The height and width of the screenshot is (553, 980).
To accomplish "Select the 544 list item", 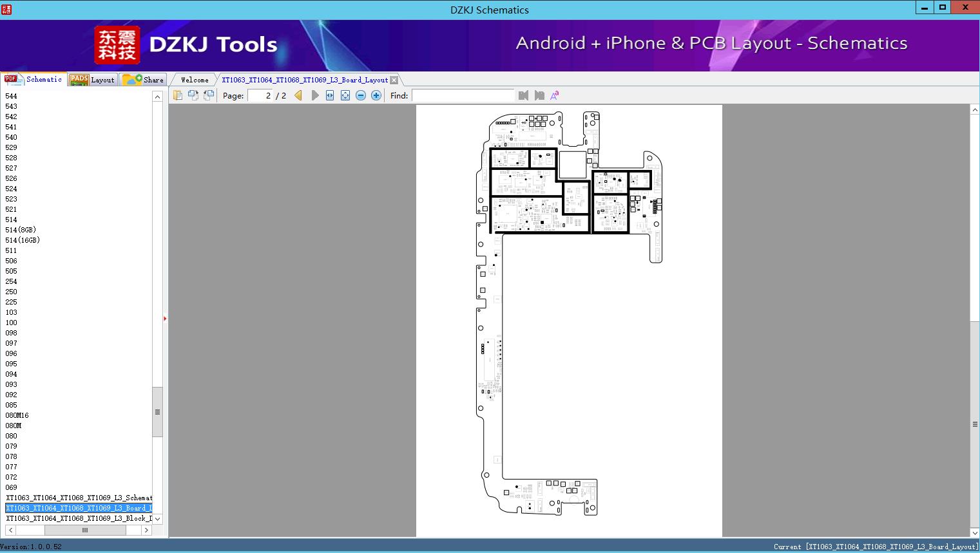I will [x=12, y=96].
